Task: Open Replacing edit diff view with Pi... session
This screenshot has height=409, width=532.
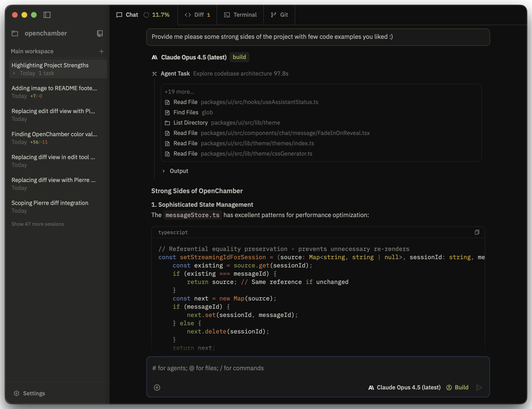Action: pyautogui.click(x=58, y=115)
